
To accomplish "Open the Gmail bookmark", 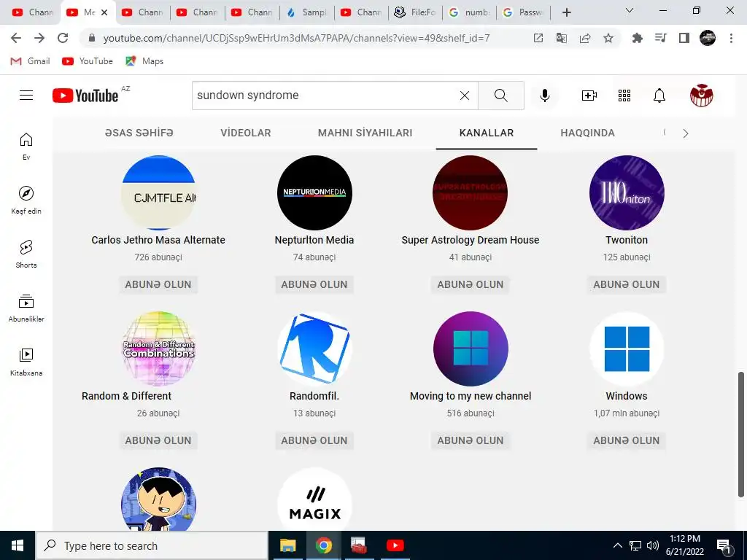I will click(31, 61).
